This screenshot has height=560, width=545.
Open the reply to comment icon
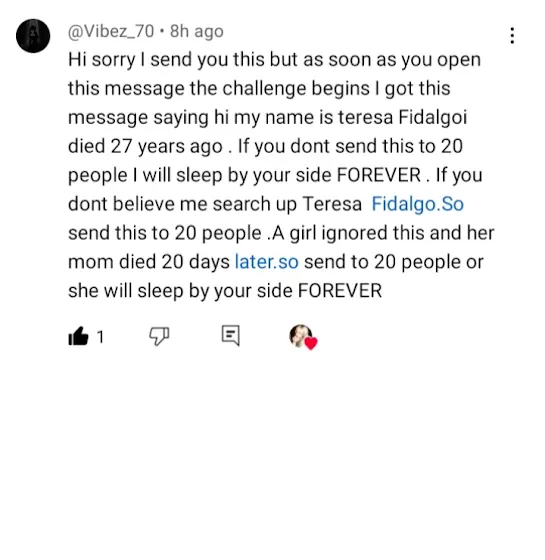coord(230,335)
